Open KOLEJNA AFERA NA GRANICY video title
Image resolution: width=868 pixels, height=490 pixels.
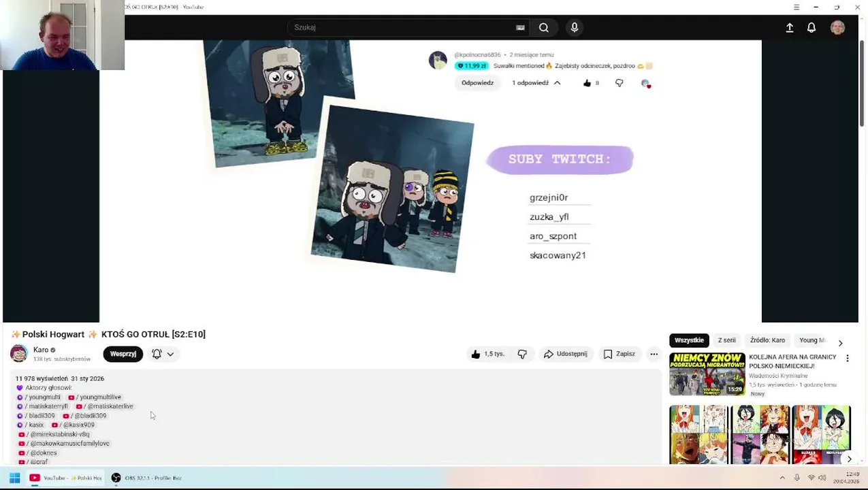tap(792, 361)
